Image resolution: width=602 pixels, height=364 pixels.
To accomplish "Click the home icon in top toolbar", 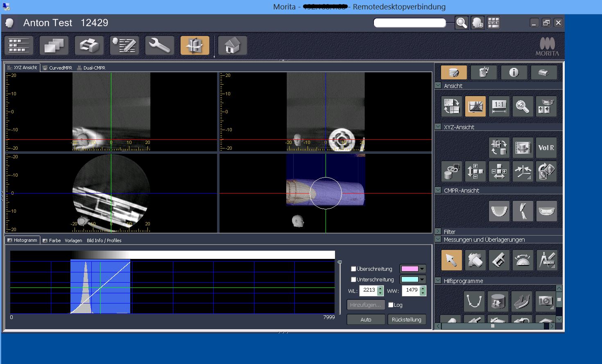I will 232,45.
